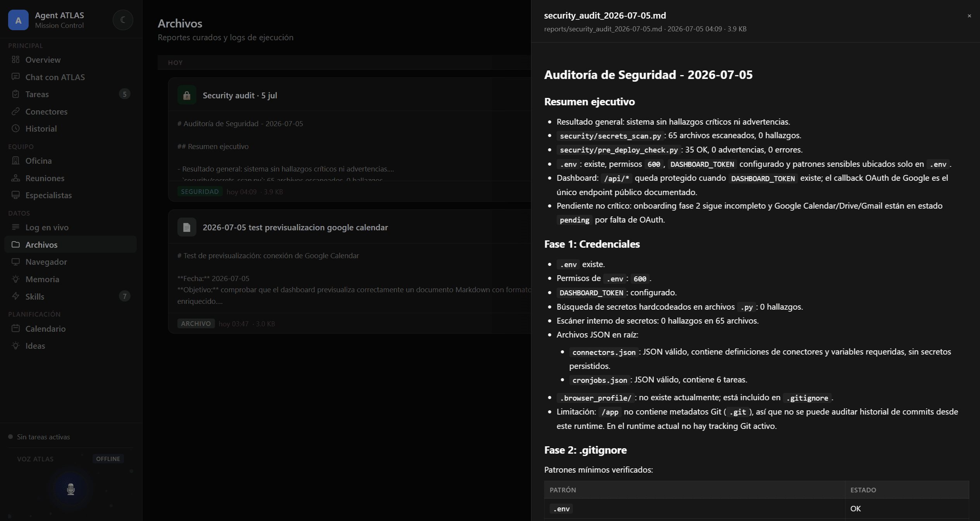Click the Fase 2: .gitignore heading
The width and height of the screenshot is (980, 521).
pos(585,450)
